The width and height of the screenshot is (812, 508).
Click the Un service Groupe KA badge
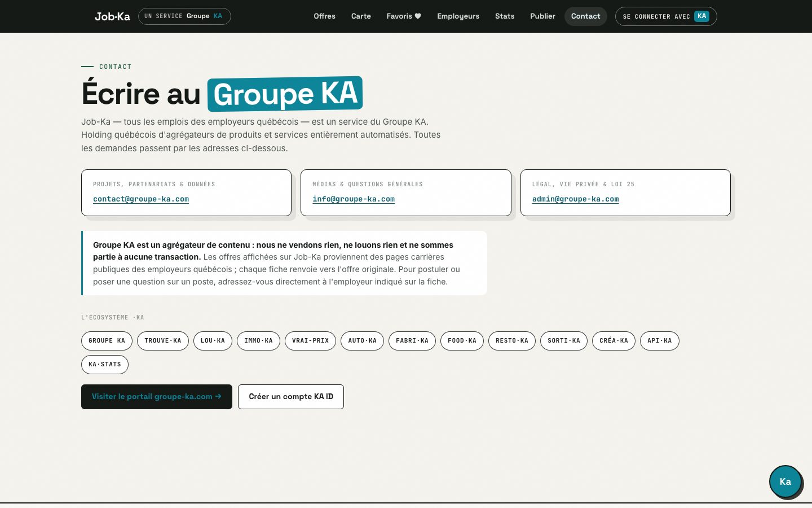184,16
